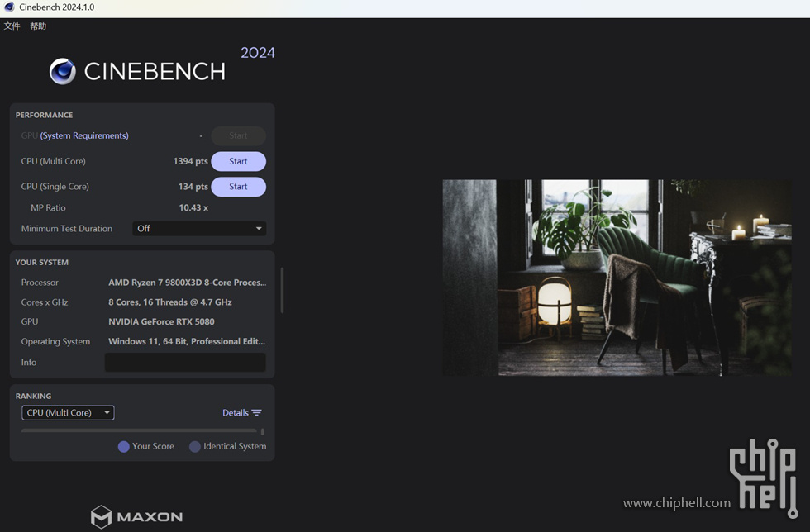Click the Windows 11, 64 Bit operating system text
The image size is (810, 532).
click(x=187, y=341)
